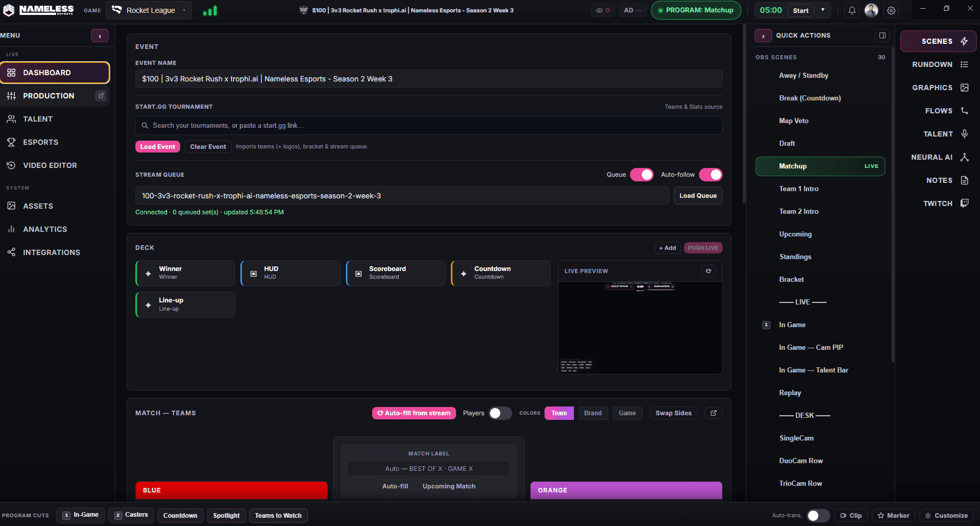Collapse the Quick Actions panel chevron
Viewport: 980px width, 526px height.
pos(763,36)
